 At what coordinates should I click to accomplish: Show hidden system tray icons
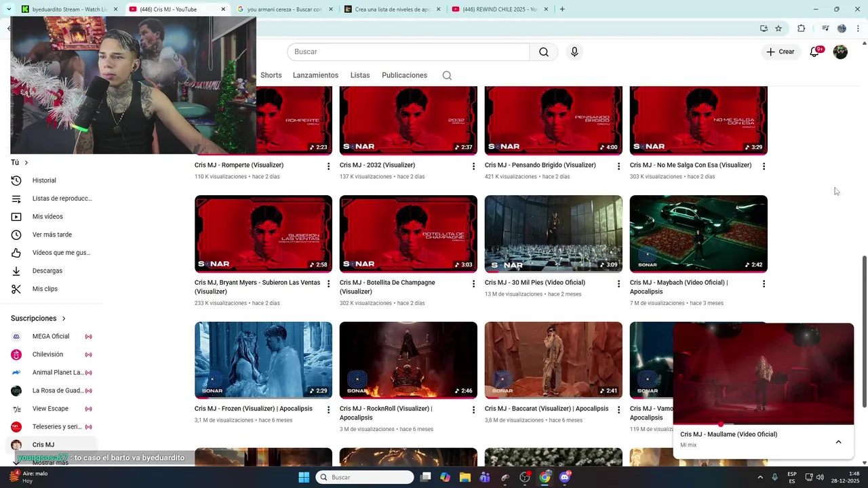point(759,477)
